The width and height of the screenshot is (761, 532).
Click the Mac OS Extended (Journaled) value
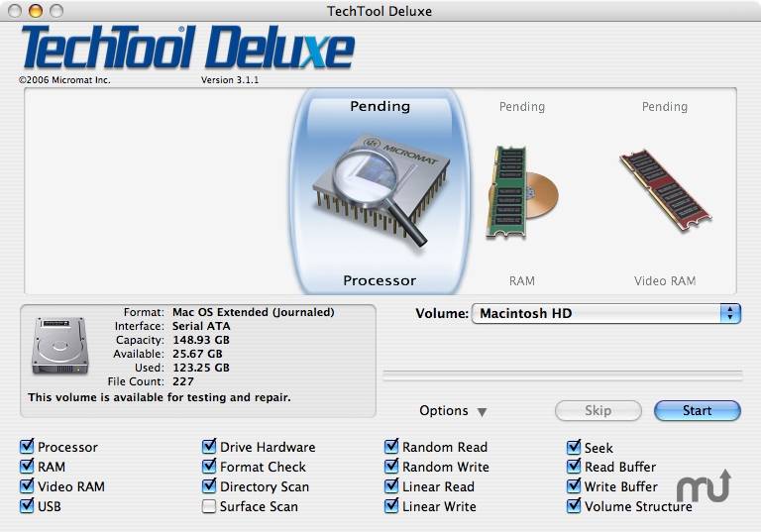(254, 312)
